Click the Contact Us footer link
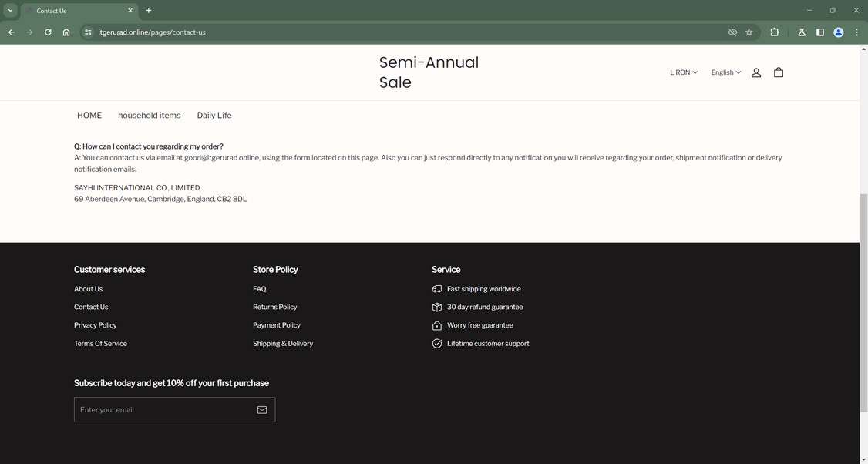The height and width of the screenshot is (464, 868). coord(91,307)
